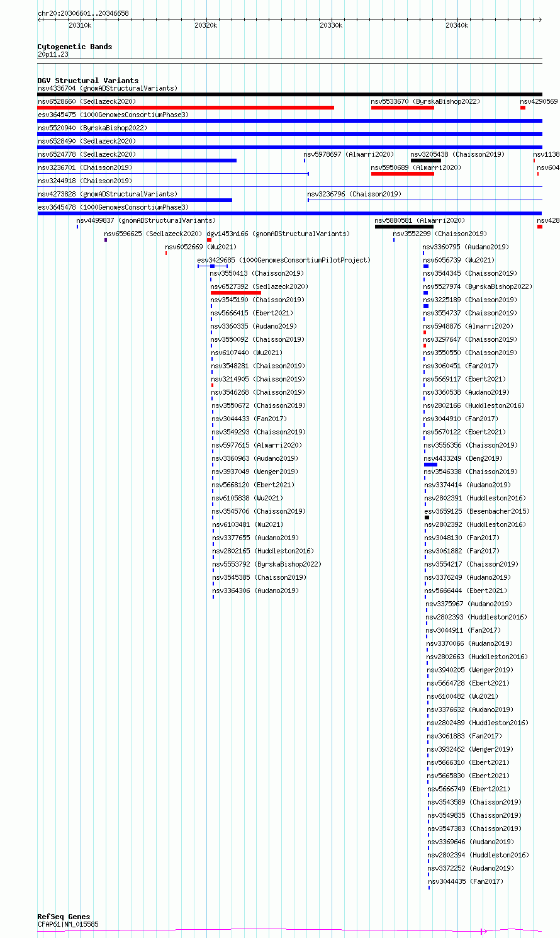This screenshot has height=938, width=560.
Task: Click the 20320k ruler tick label
Action: click(206, 25)
